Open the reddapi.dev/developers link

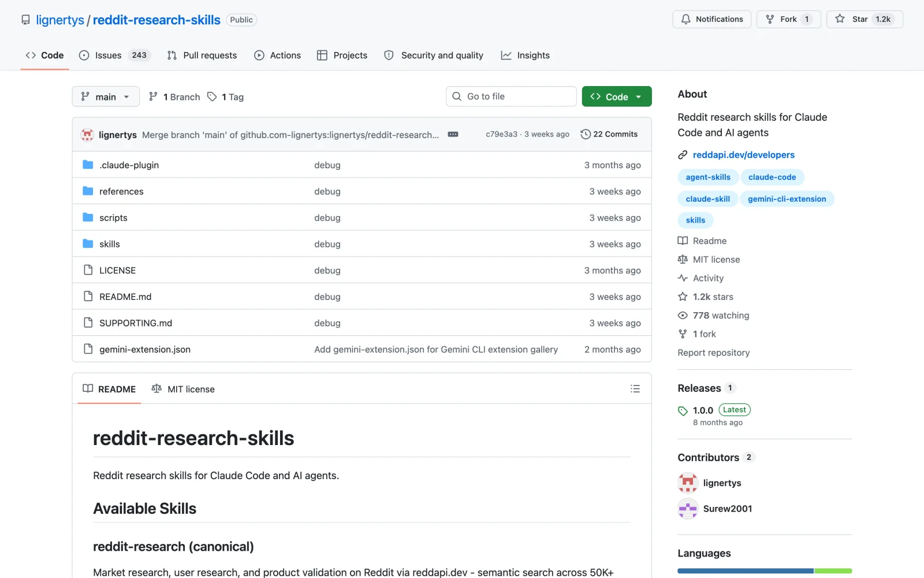tap(744, 155)
